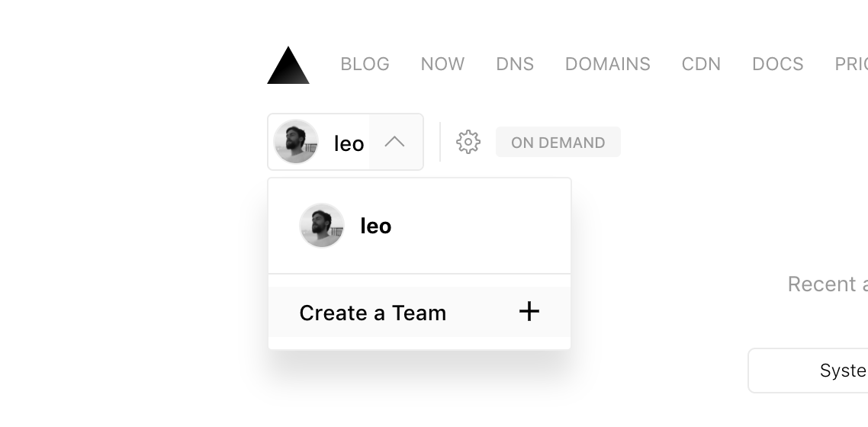Go to the NOW page
This screenshot has height=427, width=868.
click(442, 64)
